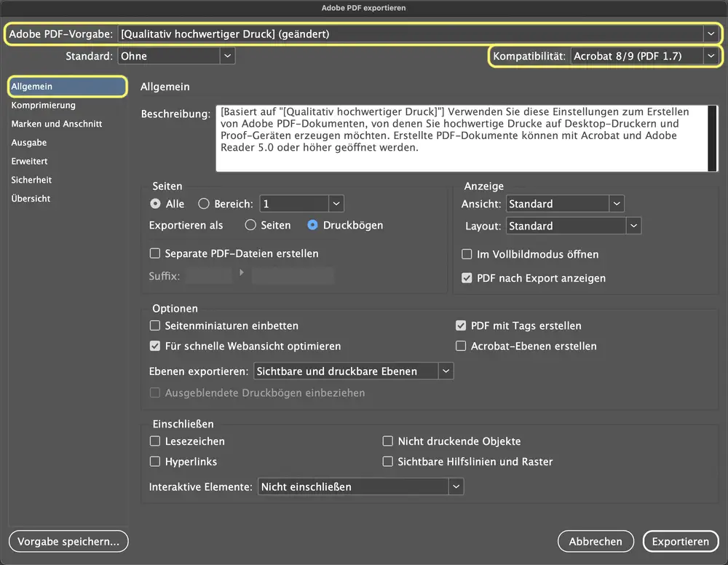This screenshot has height=565, width=728.
Task: Click the Vorgabe speichern button
Action: tap(68, 541)
